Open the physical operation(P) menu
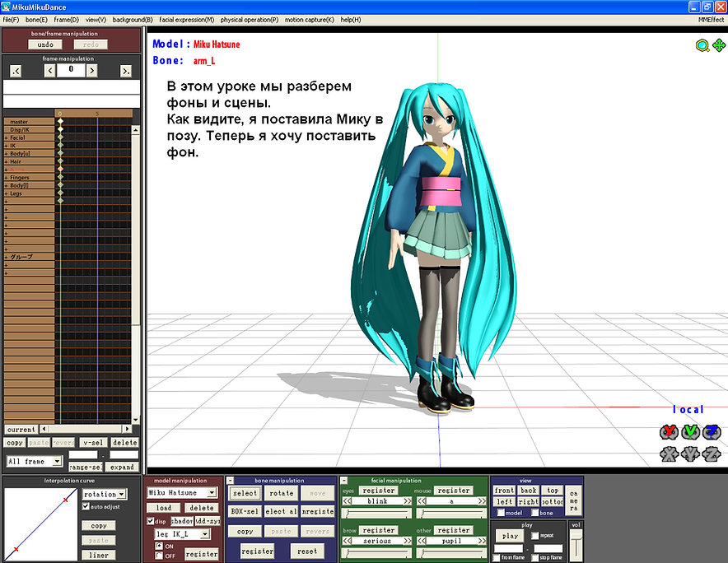728x563 pixels. pyautogui.click(x=250, y=20)
